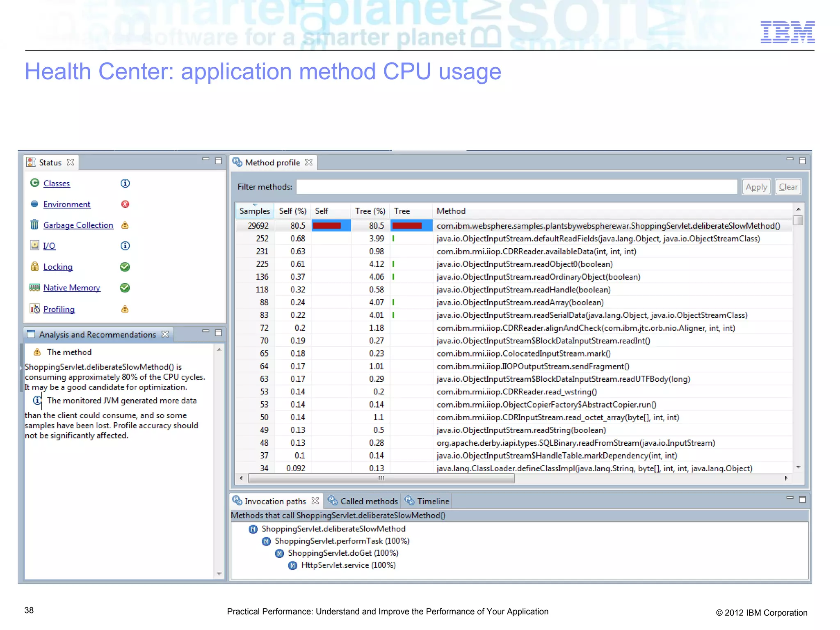Image resolution: width=840 pixels, height=630 pixels.
Task: Click method icon next to ShoppingServlet.deliberateSlowMethod tree root
Action: (x=253, y=529)
